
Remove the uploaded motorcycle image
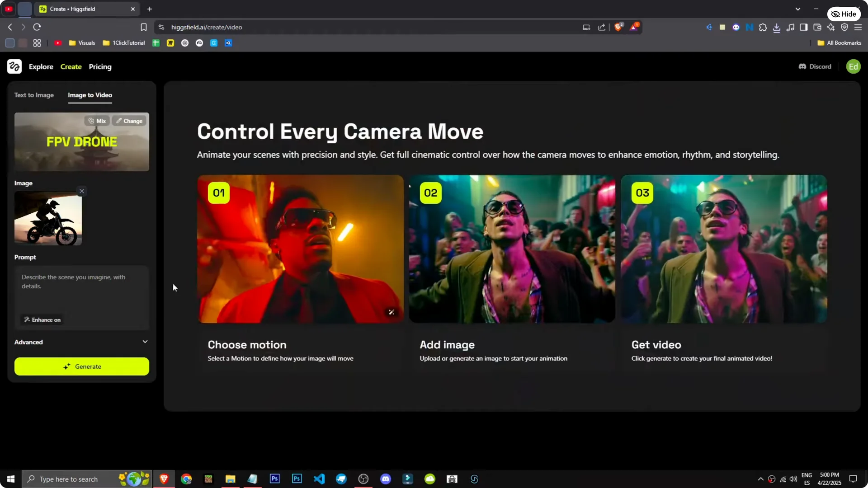pos(82,191)
